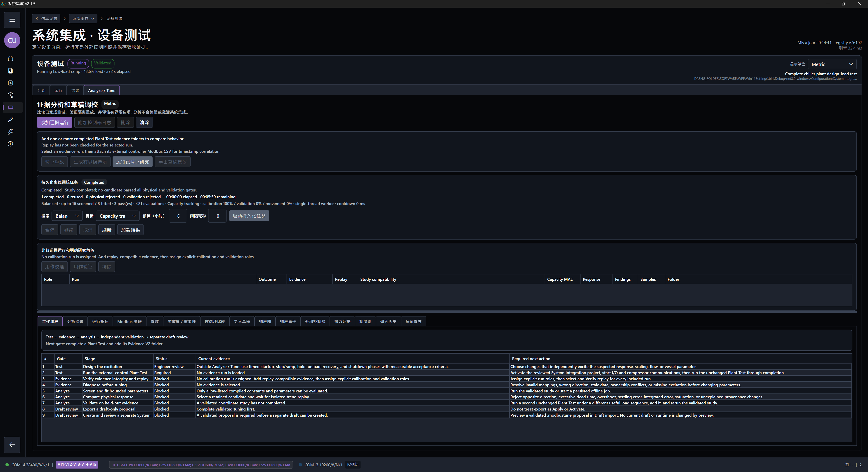The height and width of the screenshot is (472, 868).
Task: Click the green COM14 status indicator
Action: pyautogui.click(x=7, y=465)
